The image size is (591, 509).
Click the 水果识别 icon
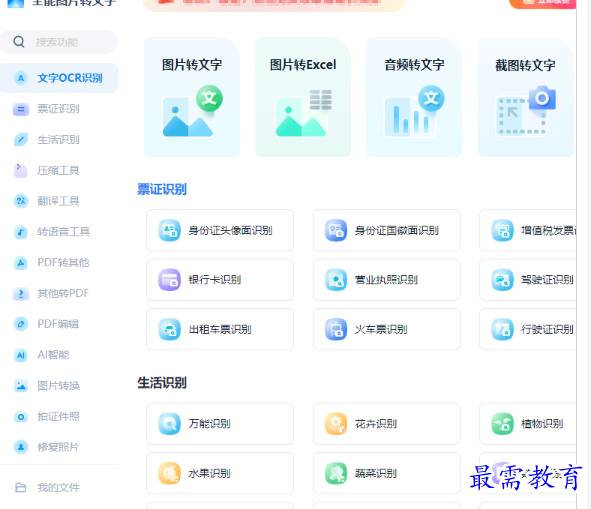tap(169, 473)
